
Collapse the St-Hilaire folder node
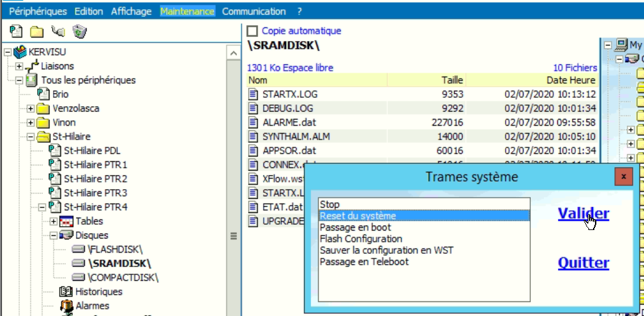[x=31, y=137]
